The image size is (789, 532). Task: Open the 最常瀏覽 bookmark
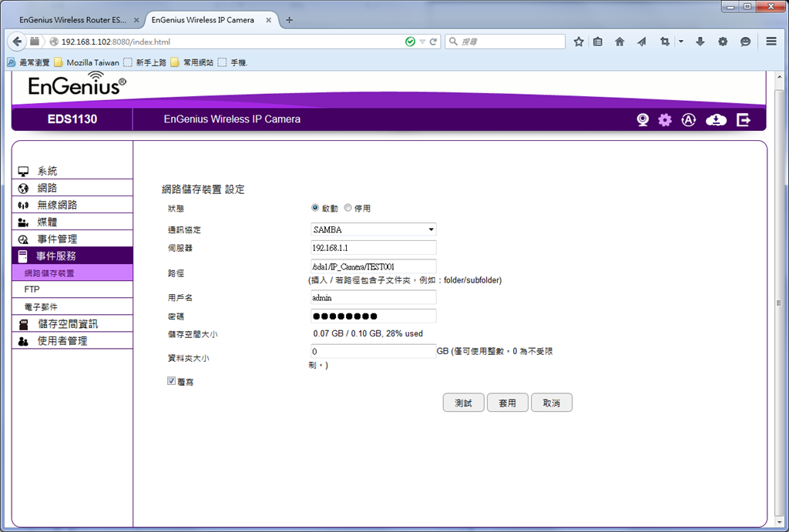pyautogui.click(x=29, y=62)
